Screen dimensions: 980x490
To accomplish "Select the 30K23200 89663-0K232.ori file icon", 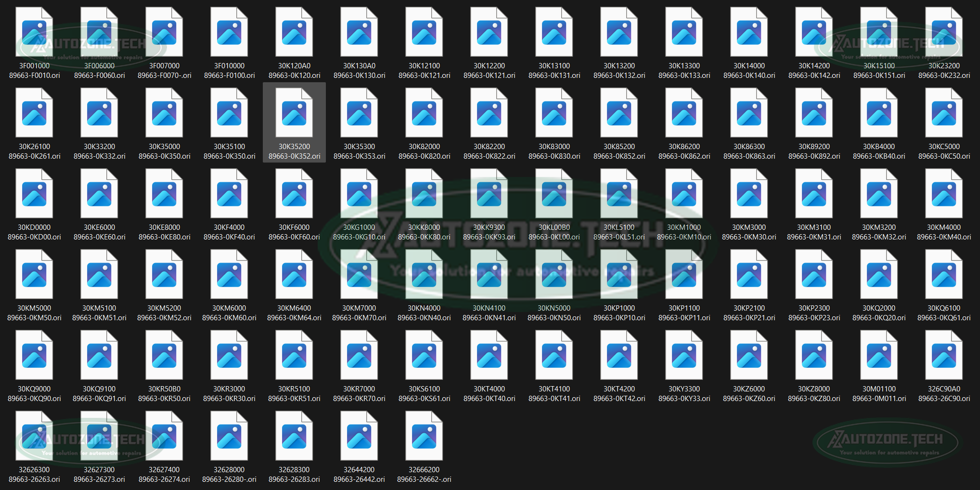I will 944,32.
